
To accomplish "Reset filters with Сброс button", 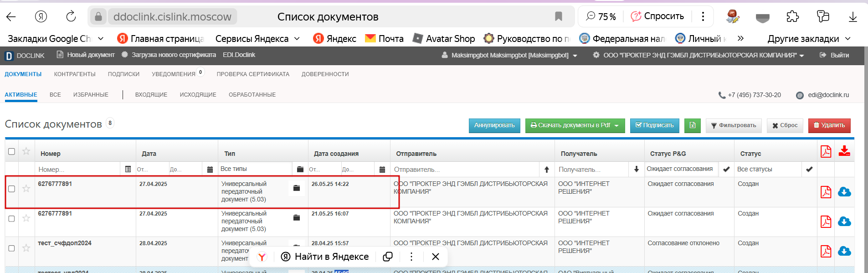I will click(x=785, y=125).
